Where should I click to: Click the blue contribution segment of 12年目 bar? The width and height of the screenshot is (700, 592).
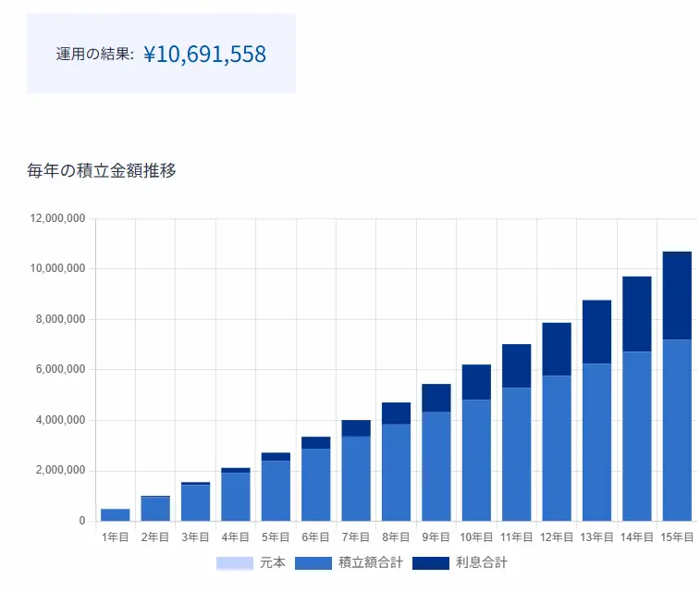tap(557, 448)
